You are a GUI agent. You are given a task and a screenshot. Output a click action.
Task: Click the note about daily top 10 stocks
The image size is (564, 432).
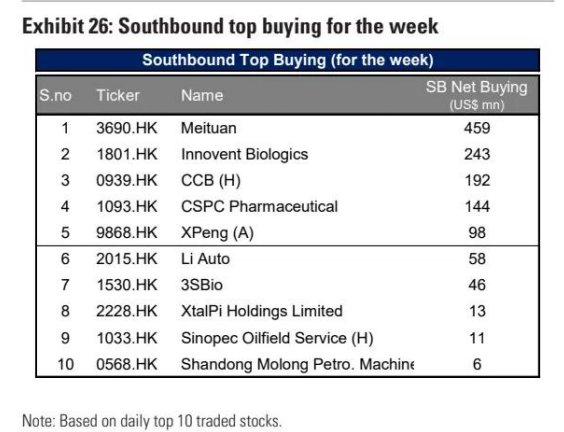(151, 421)
